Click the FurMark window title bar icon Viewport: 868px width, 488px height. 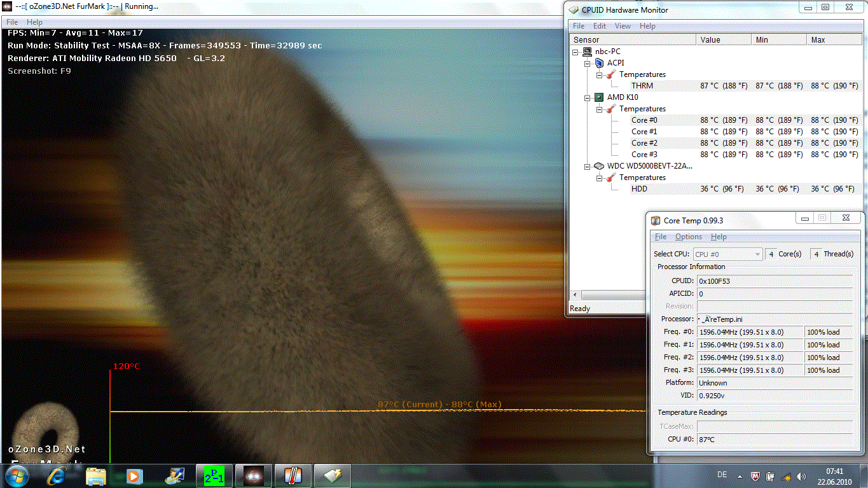click(8, 6)
